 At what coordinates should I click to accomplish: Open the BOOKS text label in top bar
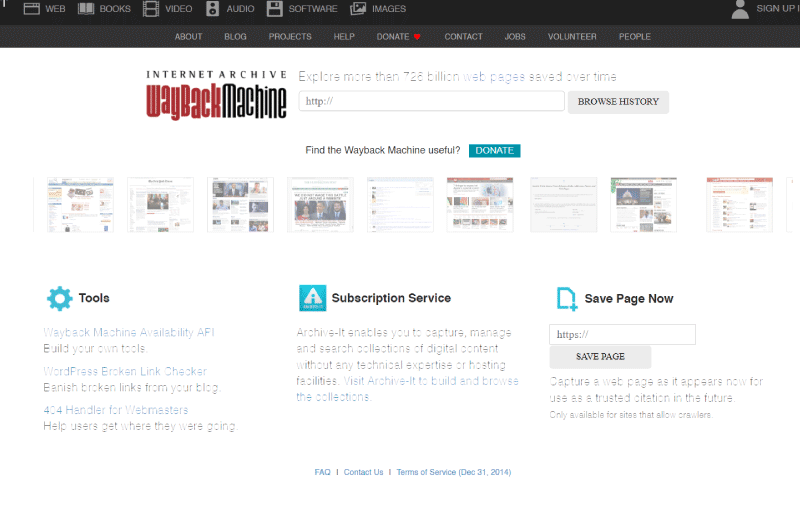[115, 9]
